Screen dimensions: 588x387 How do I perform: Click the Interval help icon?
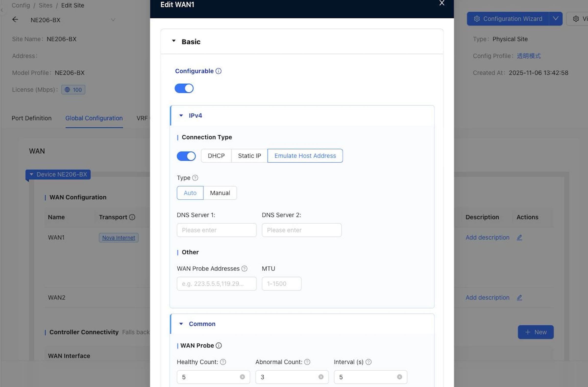pyautogui.click(x=368, y=362)
